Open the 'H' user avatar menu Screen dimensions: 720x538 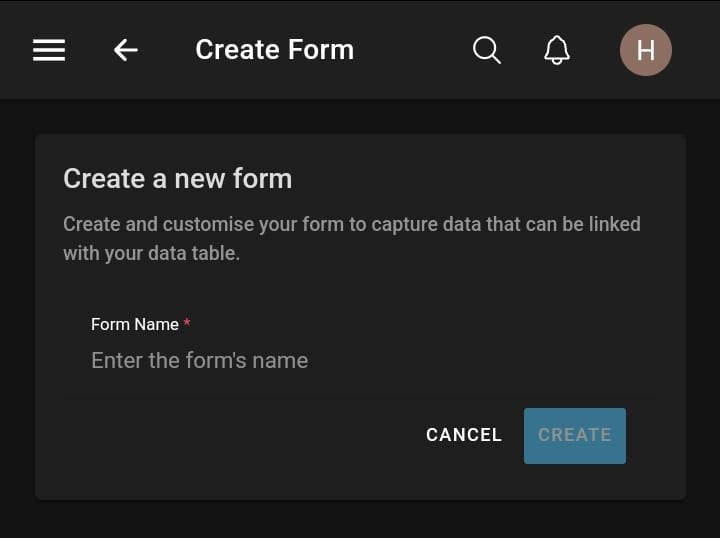pos(645,50)
